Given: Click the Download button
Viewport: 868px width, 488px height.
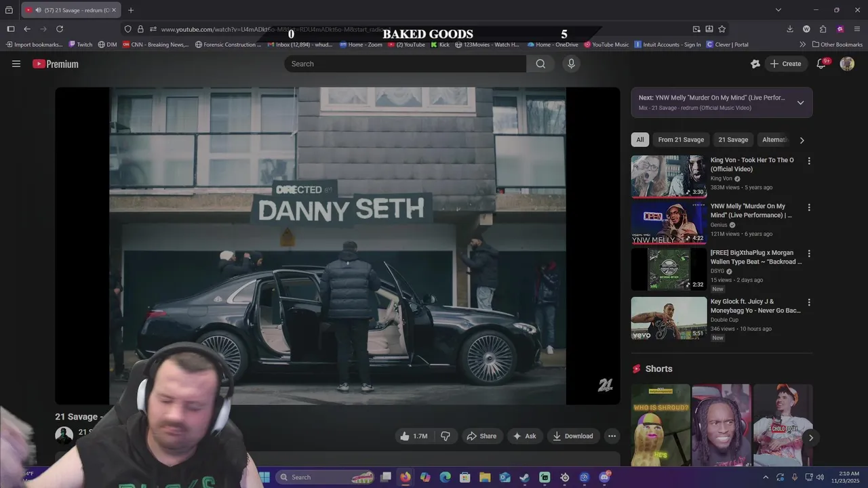Looking at the screenshot, I should pos(573,436).
